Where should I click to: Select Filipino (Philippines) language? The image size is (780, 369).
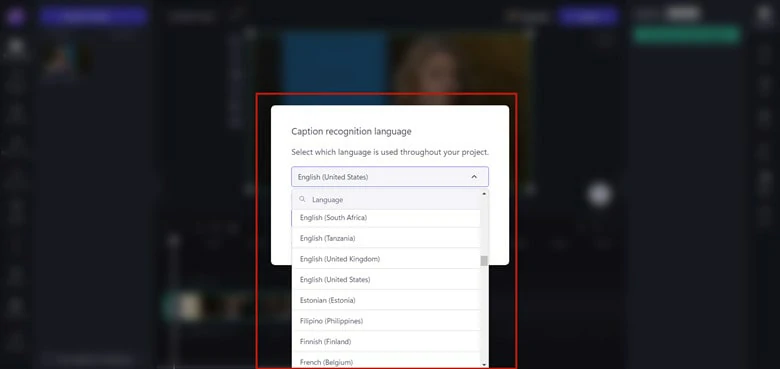[386, 321]
